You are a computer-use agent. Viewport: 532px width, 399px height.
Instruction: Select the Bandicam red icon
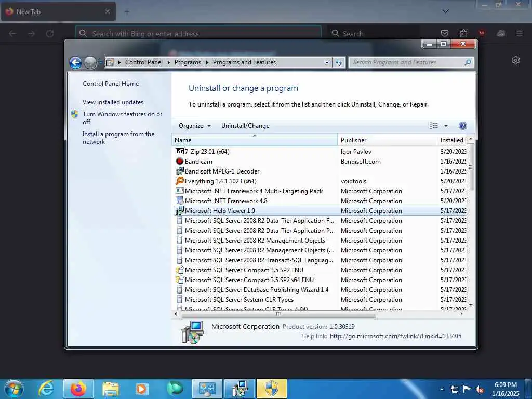[179, 161]
